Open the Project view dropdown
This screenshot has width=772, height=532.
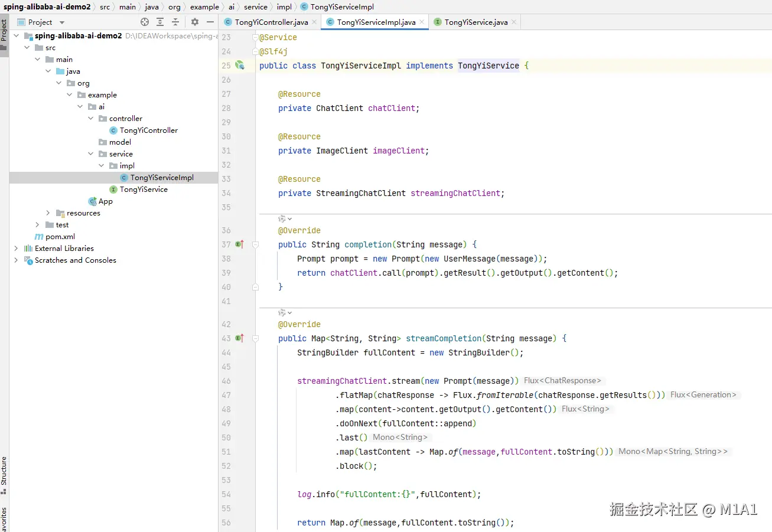(62, 22)
